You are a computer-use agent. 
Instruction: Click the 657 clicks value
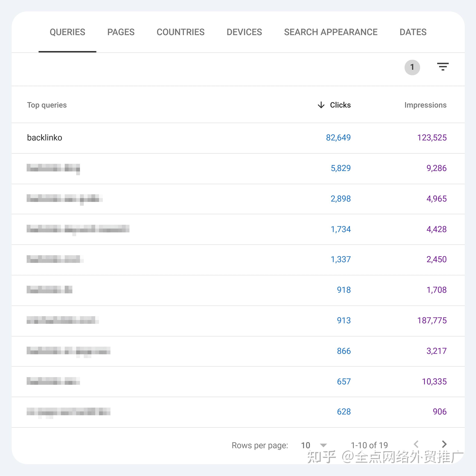point(344,382)
